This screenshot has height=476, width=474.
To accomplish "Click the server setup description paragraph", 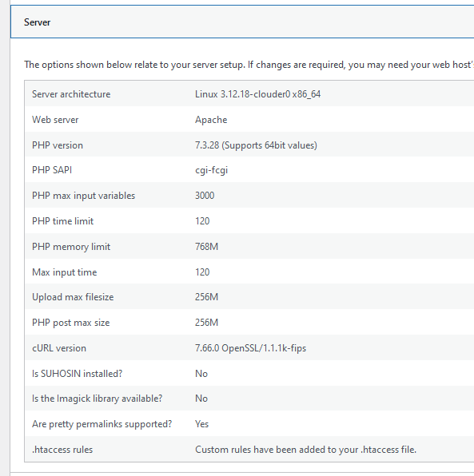I will coord(249,65).
